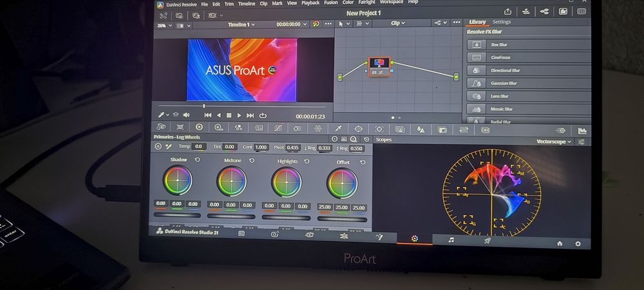Toggle the Timeline panel button
The image size is (644, 290).
click(x=526, y=12)
